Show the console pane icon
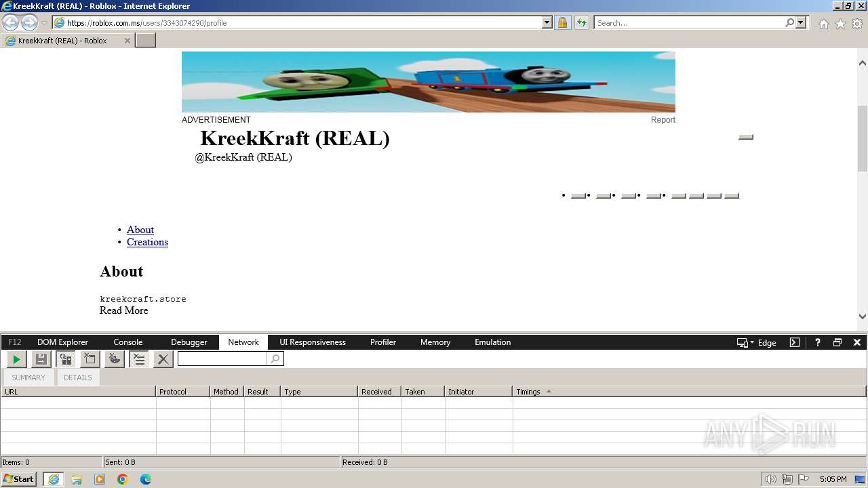868x488 pixels. point(795,342)
